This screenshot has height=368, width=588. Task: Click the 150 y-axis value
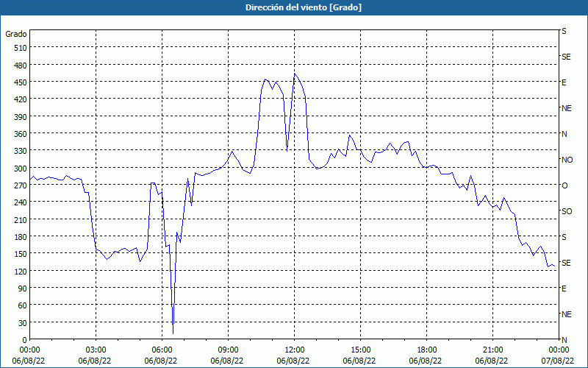(x=20, y=254)
